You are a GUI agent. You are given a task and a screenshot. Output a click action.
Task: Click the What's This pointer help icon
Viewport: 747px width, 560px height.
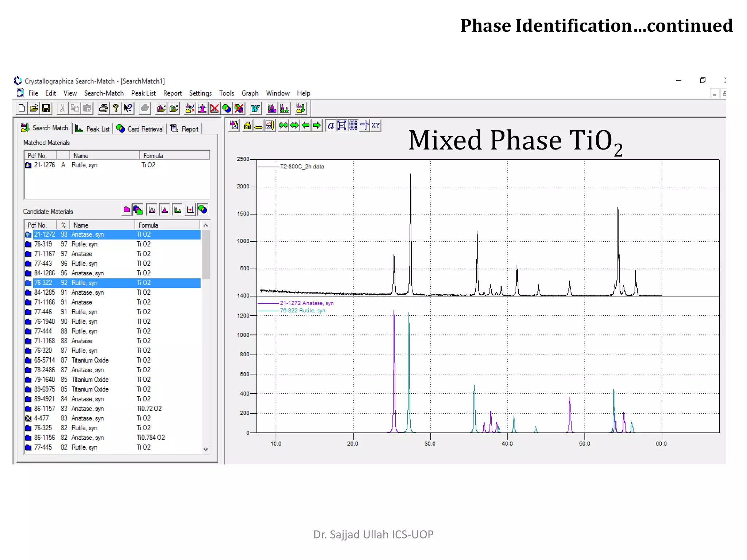click(128, 108)
